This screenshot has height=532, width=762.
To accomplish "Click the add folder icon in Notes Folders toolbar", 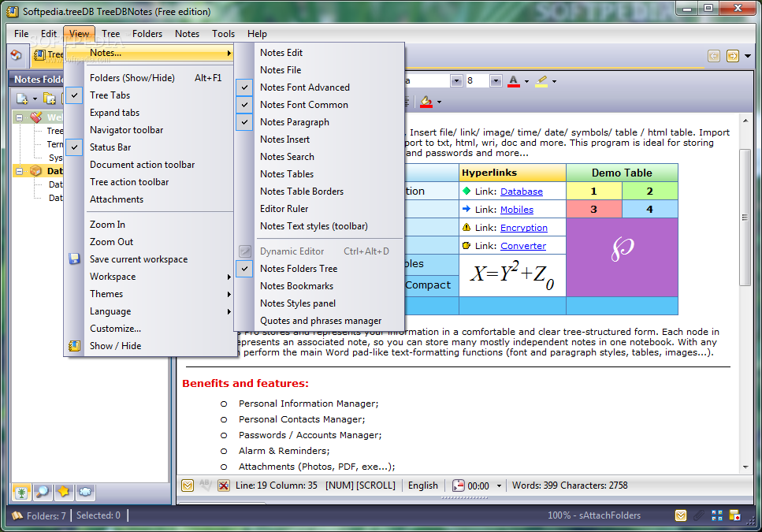I will click(x=50, y=99).
